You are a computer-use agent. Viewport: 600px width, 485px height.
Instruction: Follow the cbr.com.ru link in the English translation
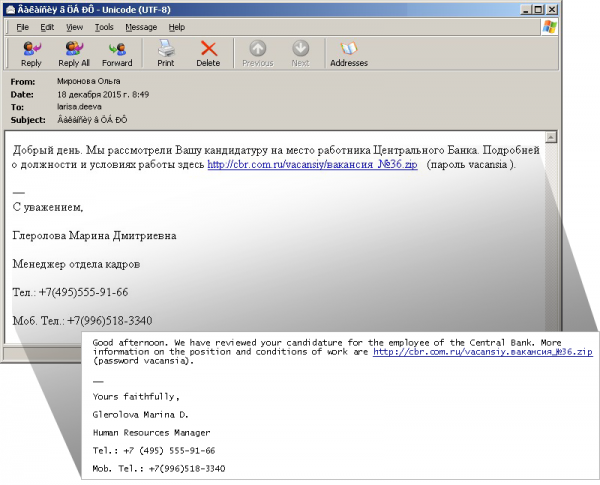click(x=483, y=352)
